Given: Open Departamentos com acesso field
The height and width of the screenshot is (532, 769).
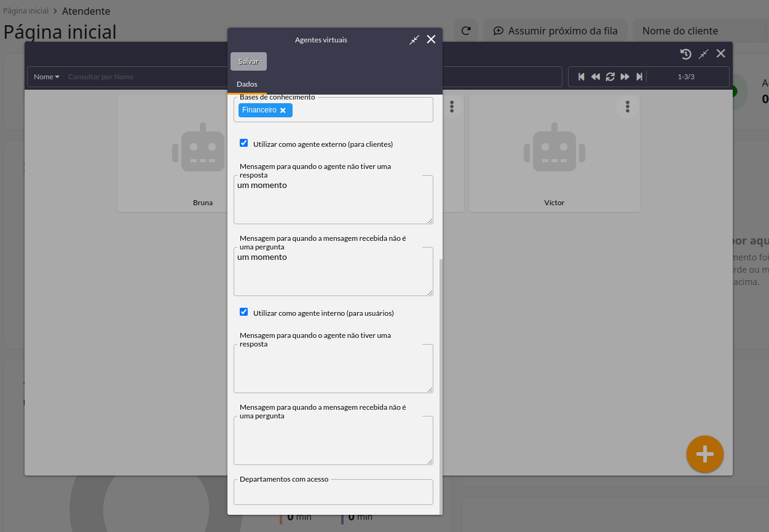Looking at the screenshot, I should tap(333, 492).
